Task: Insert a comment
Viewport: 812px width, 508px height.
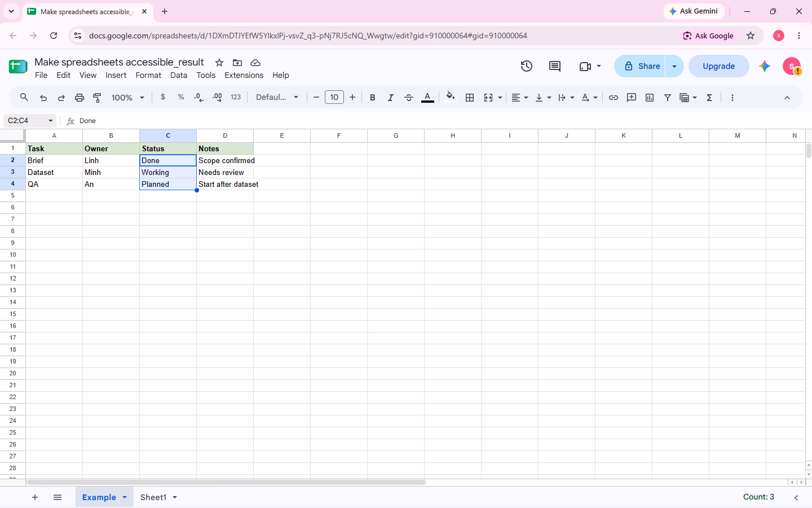Action: pos(632,98)
